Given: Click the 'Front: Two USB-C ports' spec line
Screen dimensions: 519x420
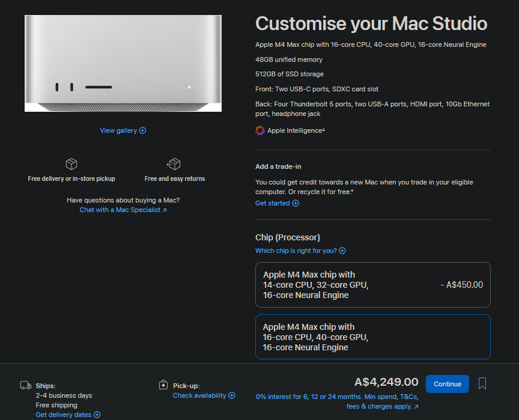Looking at the screenshot, I should pos(317,89).
